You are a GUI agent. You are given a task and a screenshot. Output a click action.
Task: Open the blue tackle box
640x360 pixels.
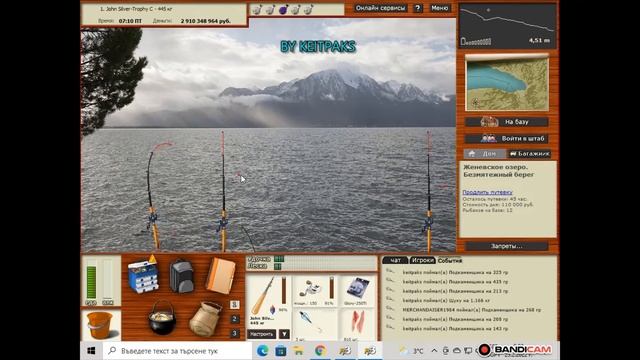(143, 276)
